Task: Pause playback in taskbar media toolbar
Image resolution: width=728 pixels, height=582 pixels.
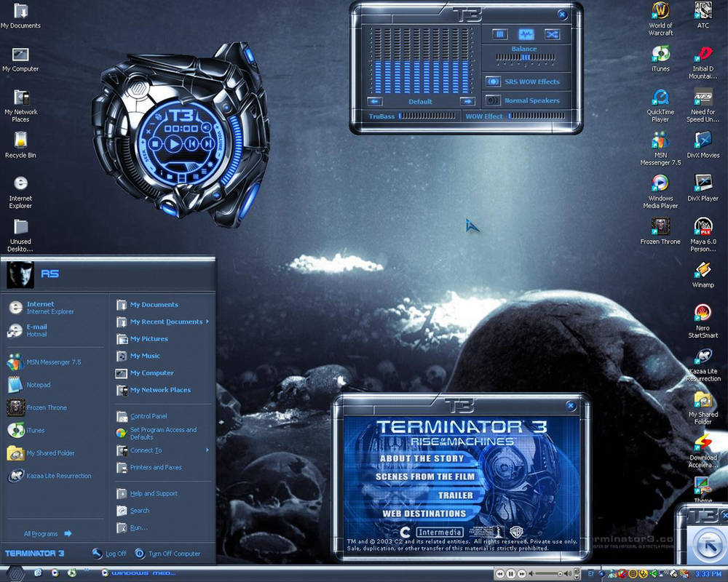Action: (x=511, y=574)
